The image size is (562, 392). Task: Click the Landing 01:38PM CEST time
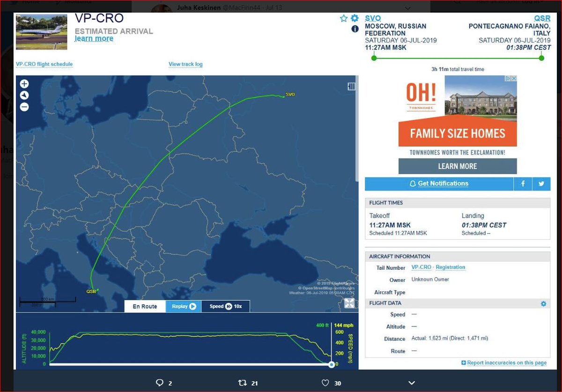(x=484, y=225)
